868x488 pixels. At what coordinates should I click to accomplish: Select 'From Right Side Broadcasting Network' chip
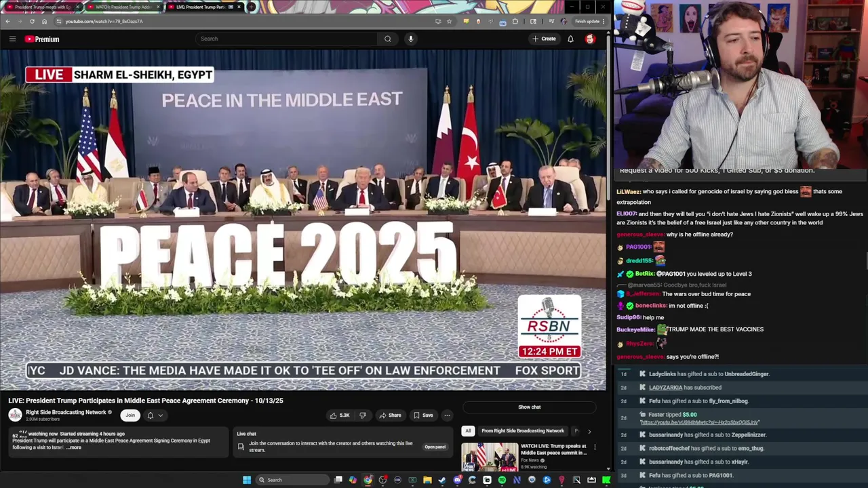(x=523, y=431)
